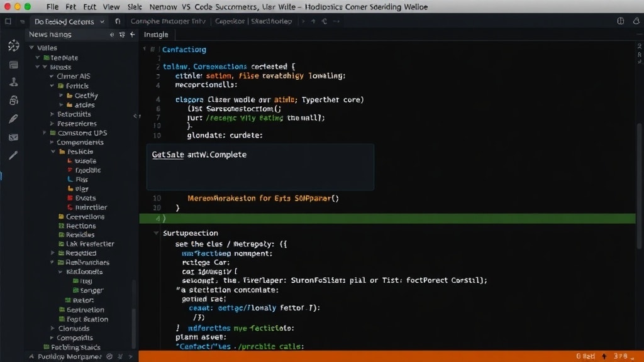Viewport: 644px width, 362px height.
Task: Click the Comphe Intstoner Trity breadcrumb
Action: coord(168,21)
